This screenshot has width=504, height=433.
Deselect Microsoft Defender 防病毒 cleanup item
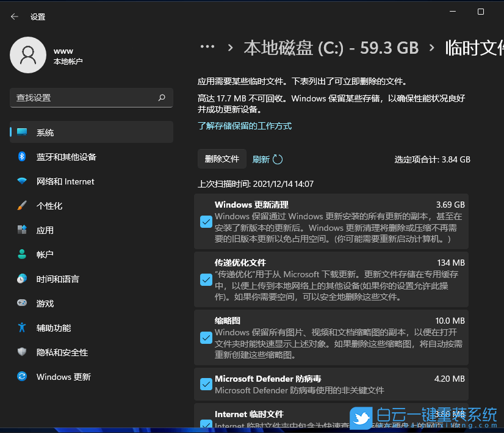point(206,384)
